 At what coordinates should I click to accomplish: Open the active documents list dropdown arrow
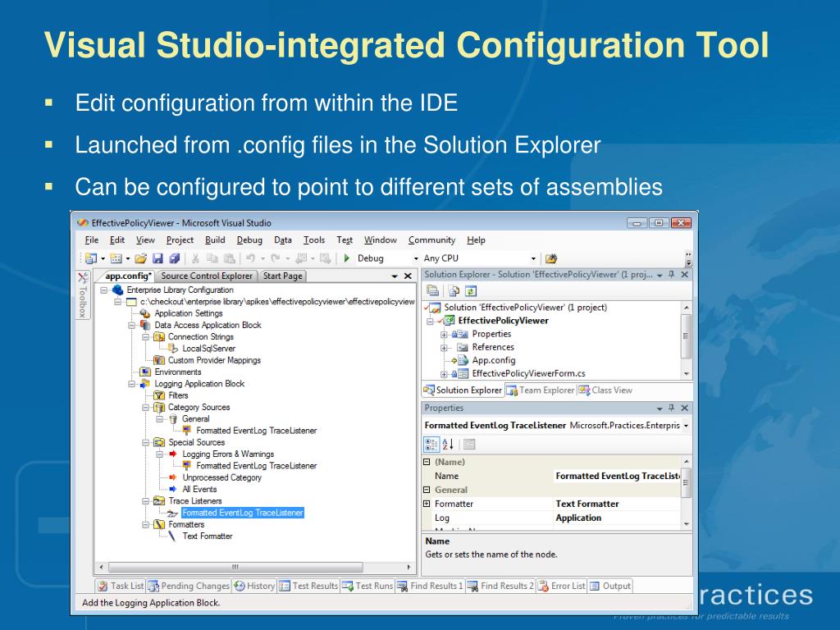[395, 276]
